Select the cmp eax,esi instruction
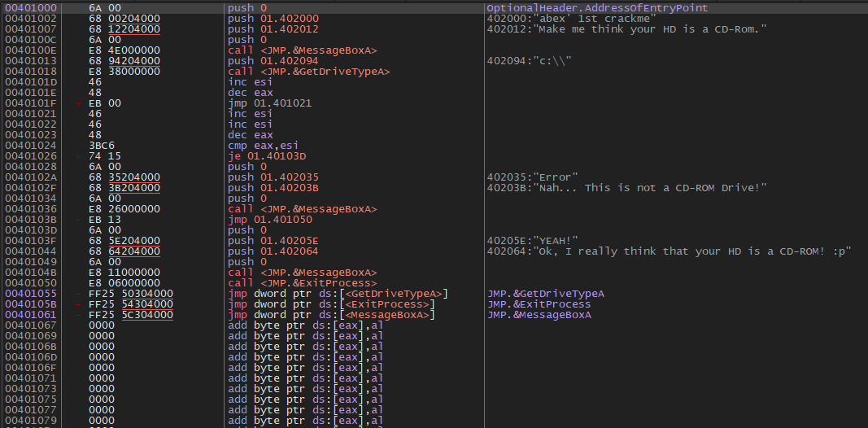 point(263,146)
